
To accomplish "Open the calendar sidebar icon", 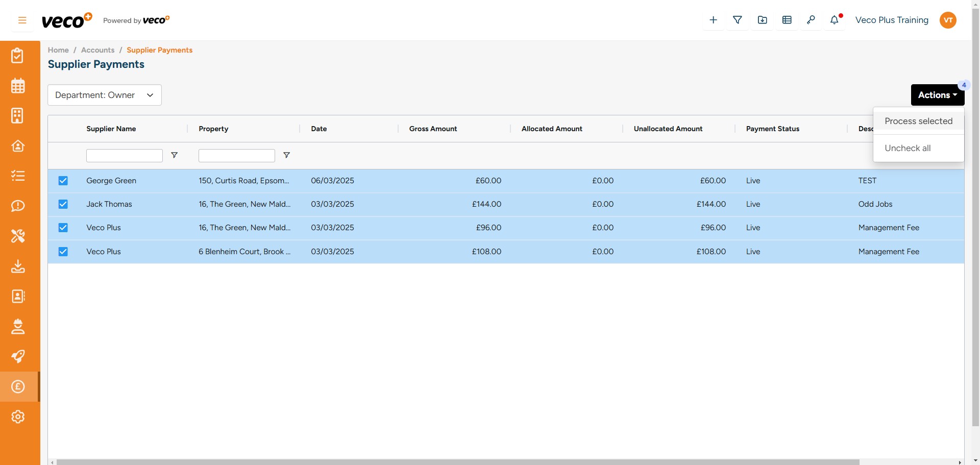I will 18,86.
